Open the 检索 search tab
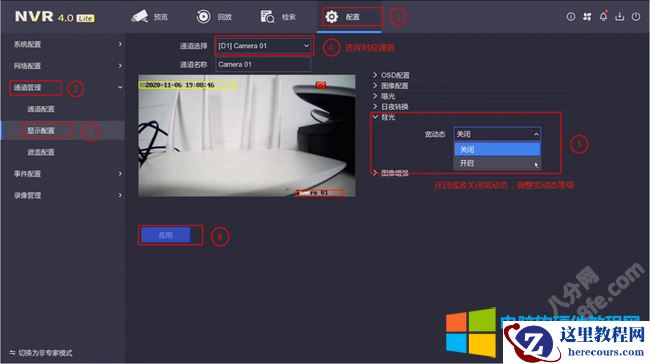 coord(278,17)
